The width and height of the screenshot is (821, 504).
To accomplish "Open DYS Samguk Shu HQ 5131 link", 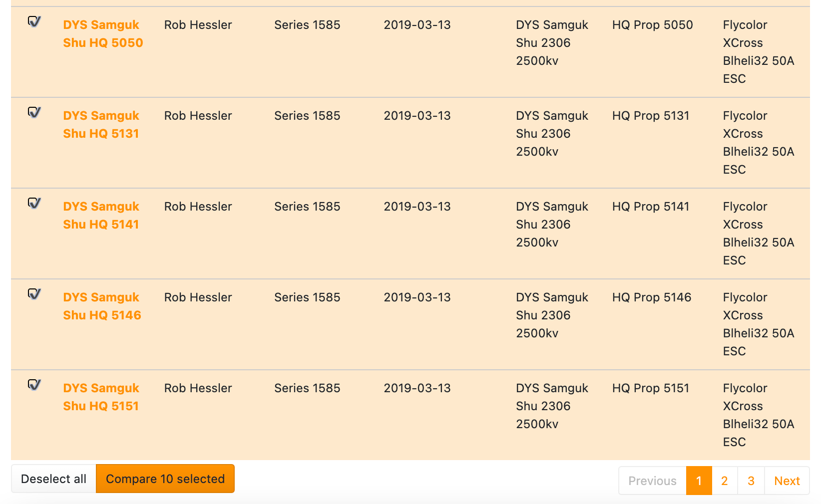I will click(101, 125).
